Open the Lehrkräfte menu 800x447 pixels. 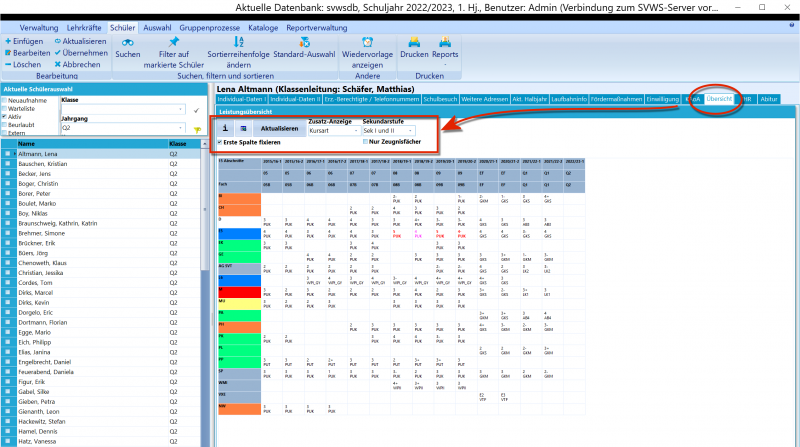84,28
